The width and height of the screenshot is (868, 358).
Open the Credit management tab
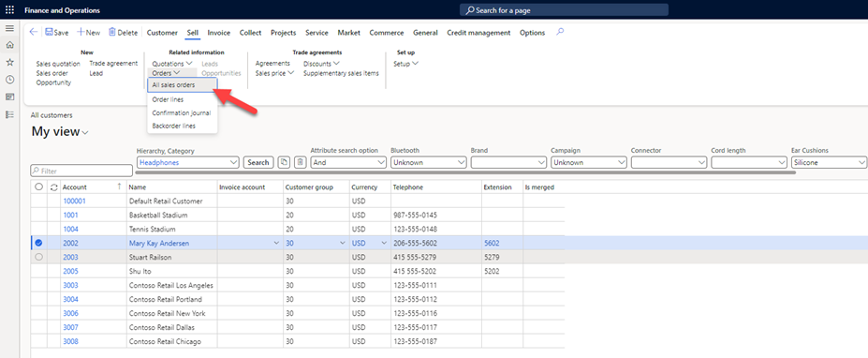[x=478, y=33]
